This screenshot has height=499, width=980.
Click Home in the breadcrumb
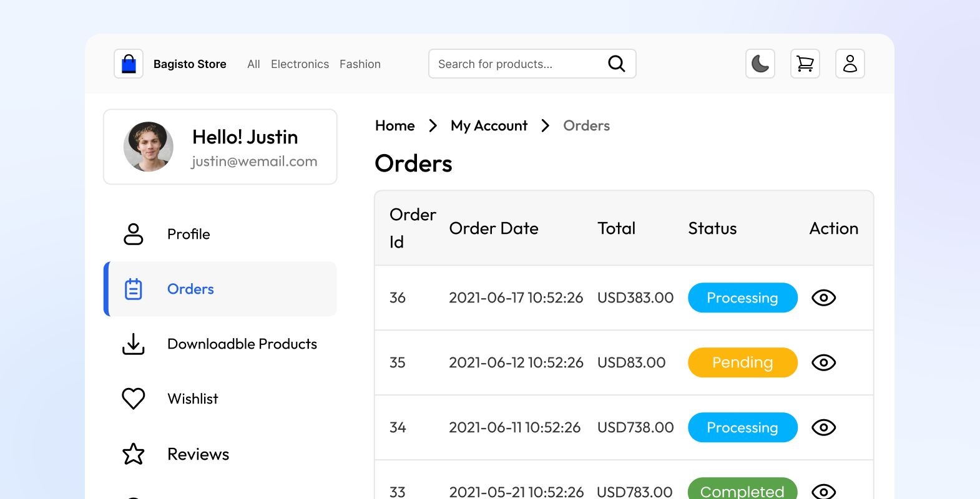(395, 126)
